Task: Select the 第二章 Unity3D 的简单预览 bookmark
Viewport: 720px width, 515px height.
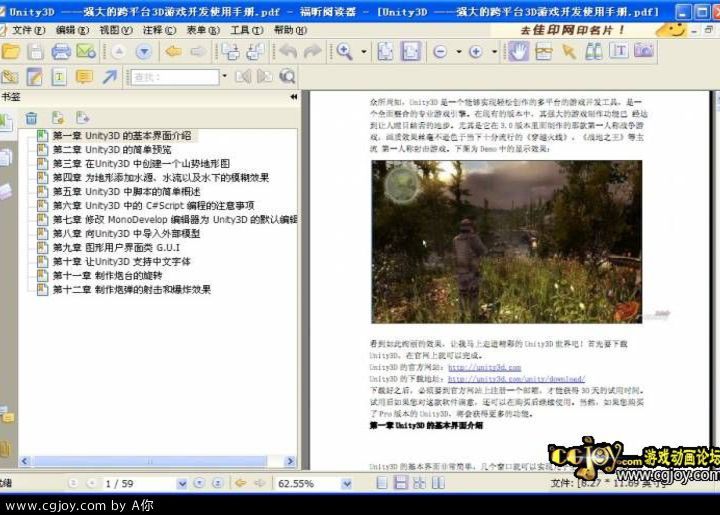Action: tap(112, 150)
